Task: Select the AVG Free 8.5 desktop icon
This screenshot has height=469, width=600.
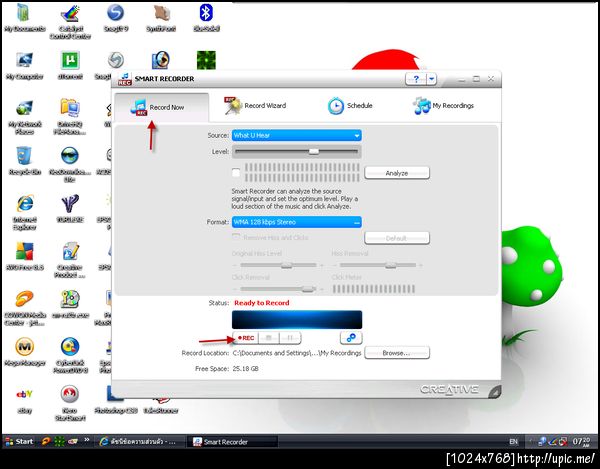Action: point(24,256)
